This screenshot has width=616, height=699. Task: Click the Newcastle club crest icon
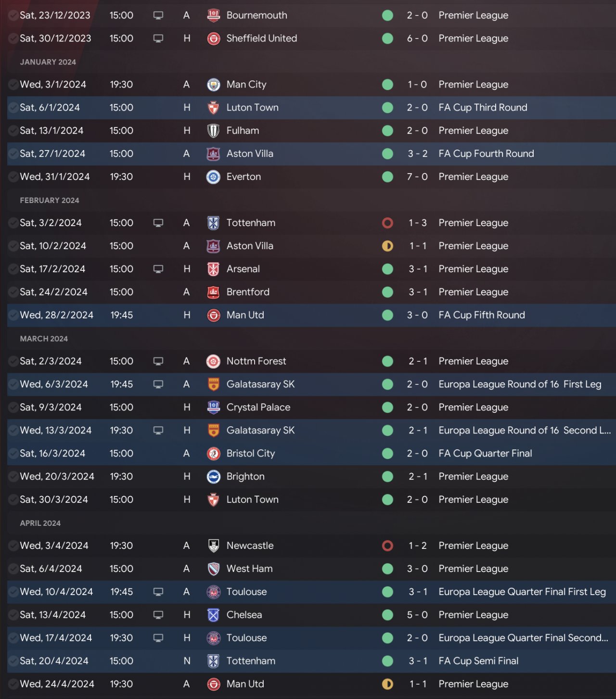pyautogui.click(x=213, y=546)
